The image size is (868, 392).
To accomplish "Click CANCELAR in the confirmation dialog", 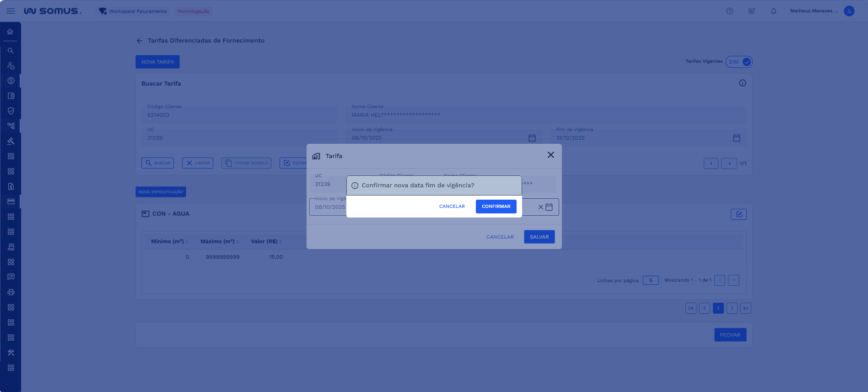I will [x=452, y=207].
